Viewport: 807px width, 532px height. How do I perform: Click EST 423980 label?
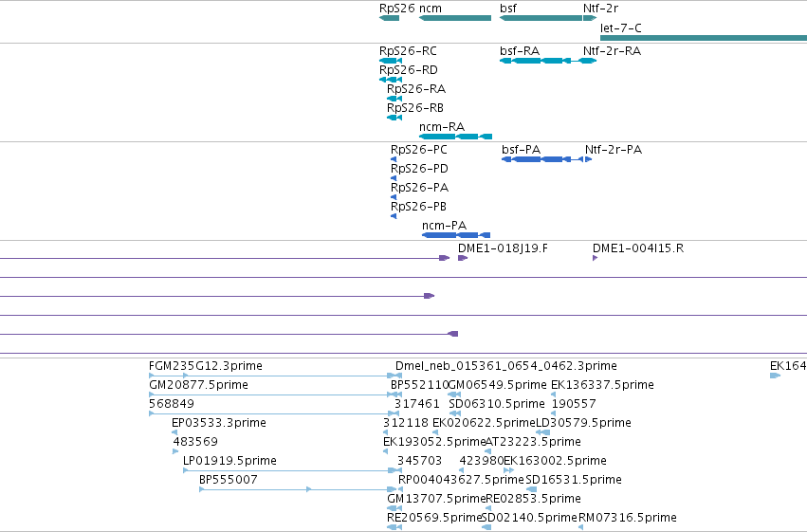coord(481,461)
